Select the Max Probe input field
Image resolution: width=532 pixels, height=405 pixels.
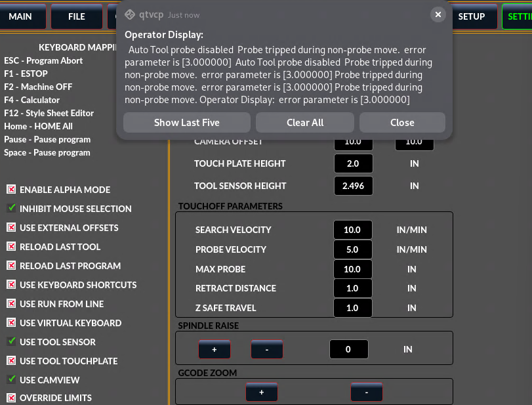pos(353,269)
